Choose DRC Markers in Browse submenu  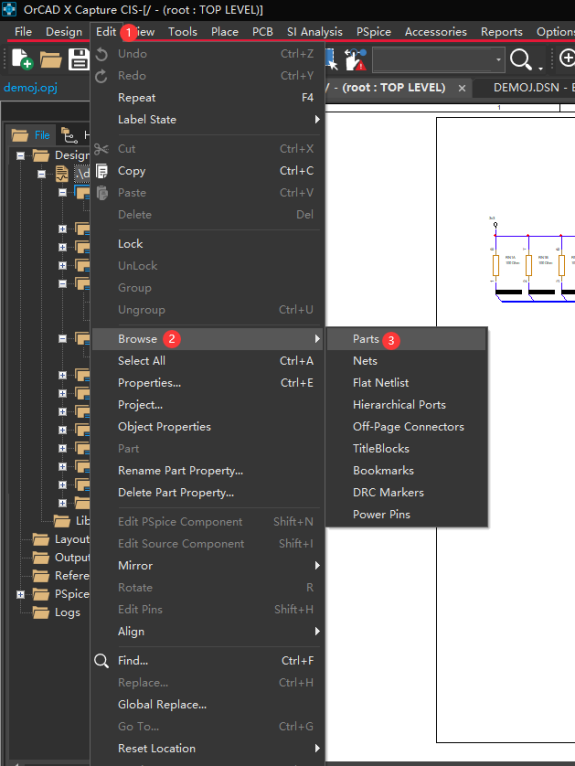click(406, 492)
